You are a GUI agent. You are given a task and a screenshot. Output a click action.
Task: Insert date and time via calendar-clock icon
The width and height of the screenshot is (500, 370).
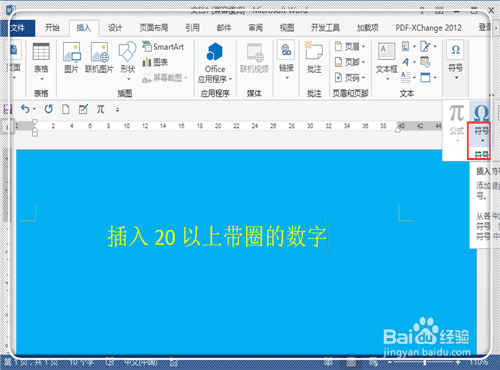[425, 62]
